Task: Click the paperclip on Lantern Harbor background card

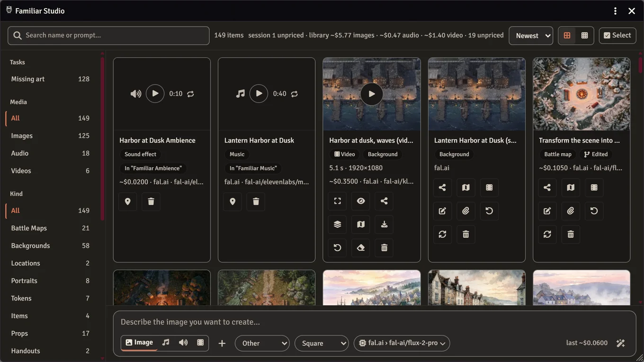Action: 466,211
